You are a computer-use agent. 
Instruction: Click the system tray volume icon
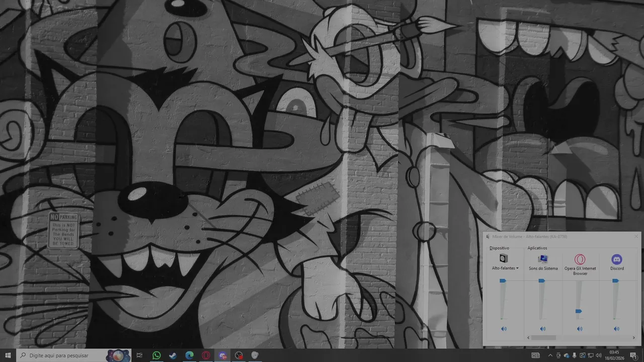599,355
